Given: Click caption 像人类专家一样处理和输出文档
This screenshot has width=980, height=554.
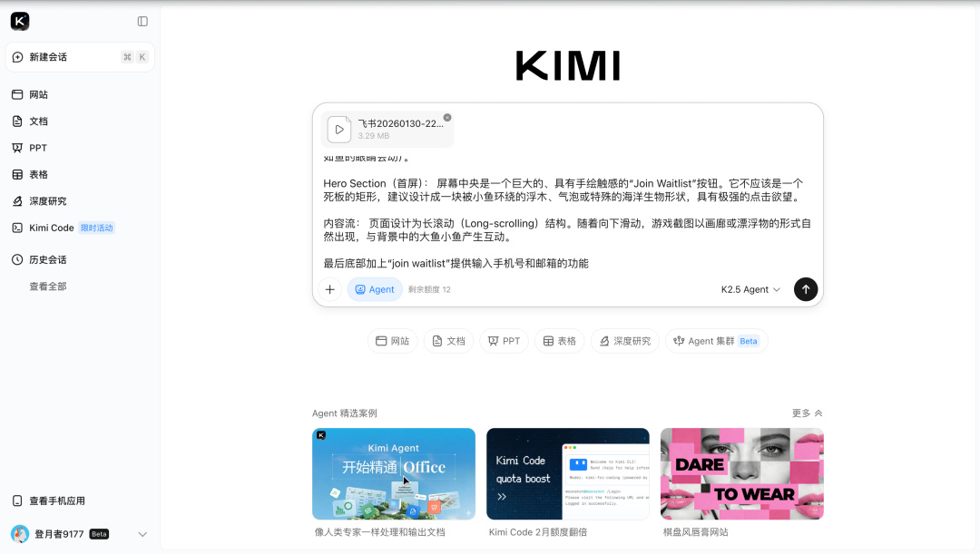Looking at the screenshot, I should 380,532.
